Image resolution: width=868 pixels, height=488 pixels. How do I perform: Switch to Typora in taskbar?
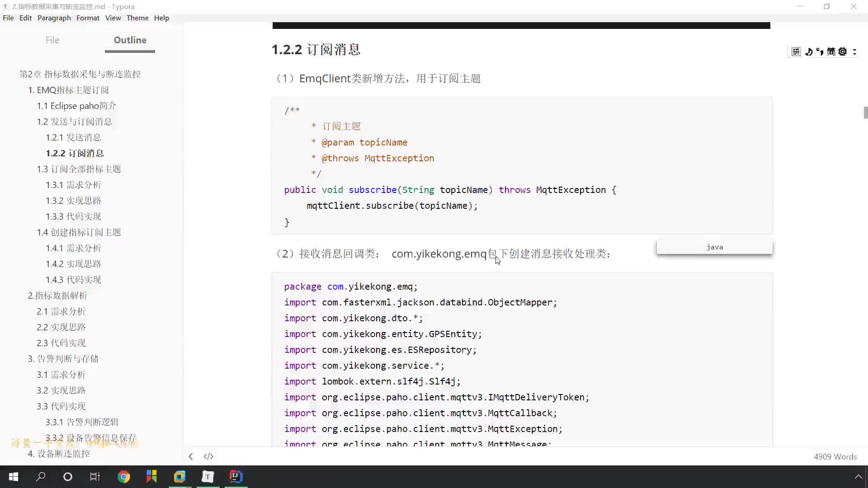tap(208, 477)
